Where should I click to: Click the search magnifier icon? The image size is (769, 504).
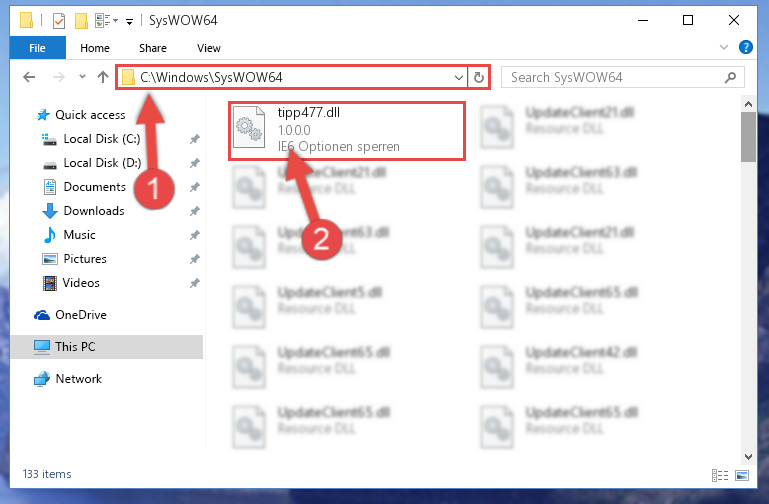730,77
